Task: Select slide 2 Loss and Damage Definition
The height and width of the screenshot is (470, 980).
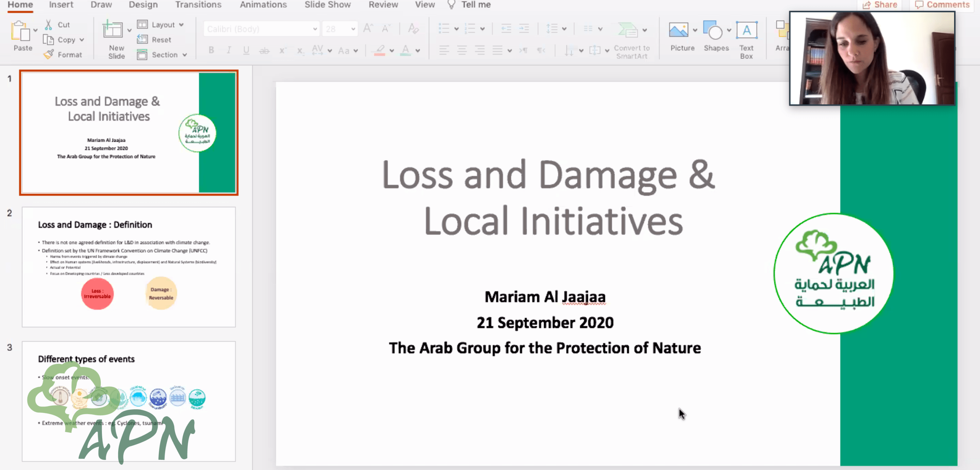Action: click(129, 267)
